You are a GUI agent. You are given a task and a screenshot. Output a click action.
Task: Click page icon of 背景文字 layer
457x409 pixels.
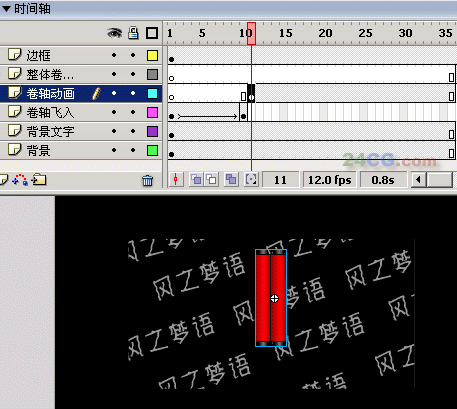pos(15,130)
